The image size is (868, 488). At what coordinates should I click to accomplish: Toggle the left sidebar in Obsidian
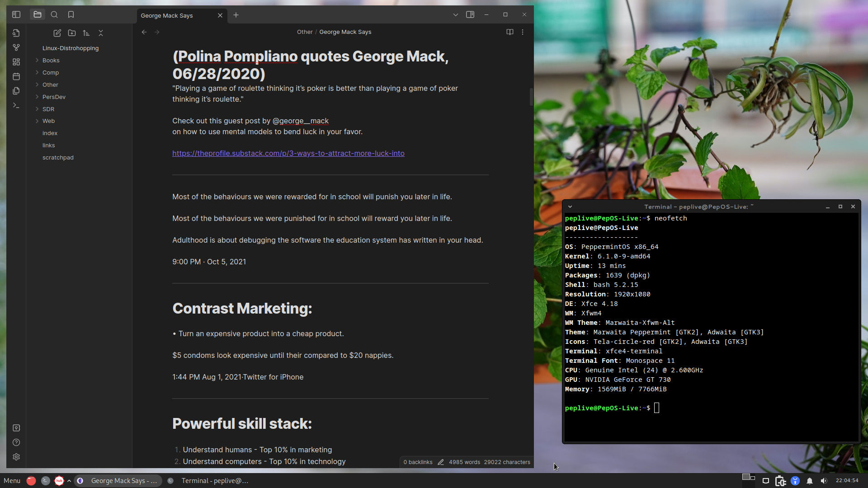pos(16,14)
